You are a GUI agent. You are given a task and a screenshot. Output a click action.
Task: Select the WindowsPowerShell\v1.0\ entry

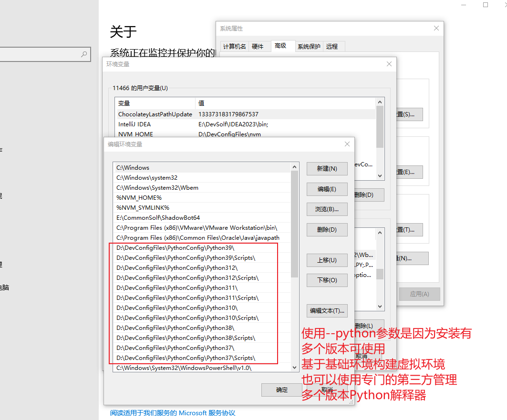202,368
